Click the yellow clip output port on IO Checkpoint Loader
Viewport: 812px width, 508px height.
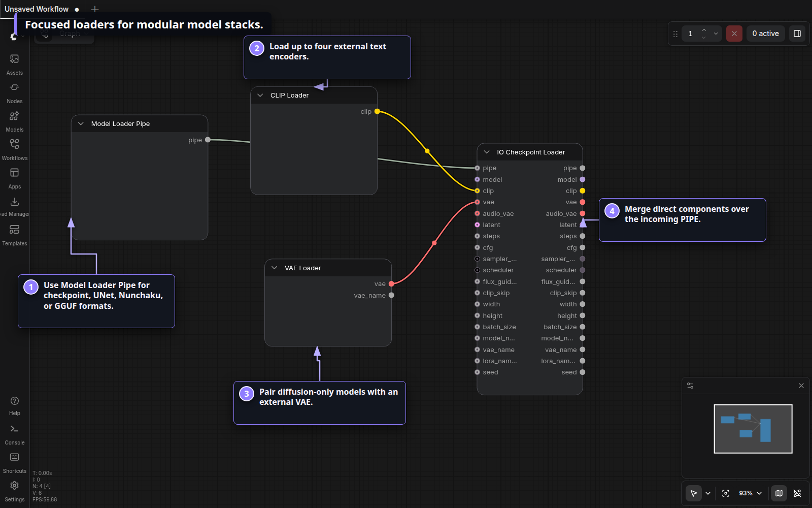coord(583,191)
